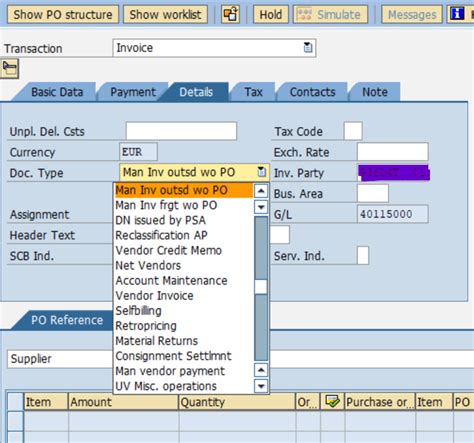This screenshot has width=474, height=443.
Task: Open the information icon button
Action: tap(456, 14)
